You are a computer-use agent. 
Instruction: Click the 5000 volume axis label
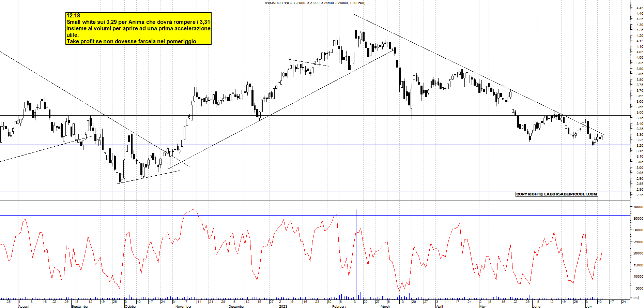(639, 289)
